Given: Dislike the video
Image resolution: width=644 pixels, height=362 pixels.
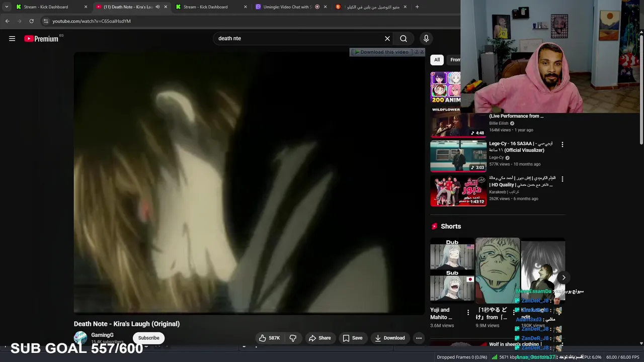Looking at the screenshot, I should [293, 338].
